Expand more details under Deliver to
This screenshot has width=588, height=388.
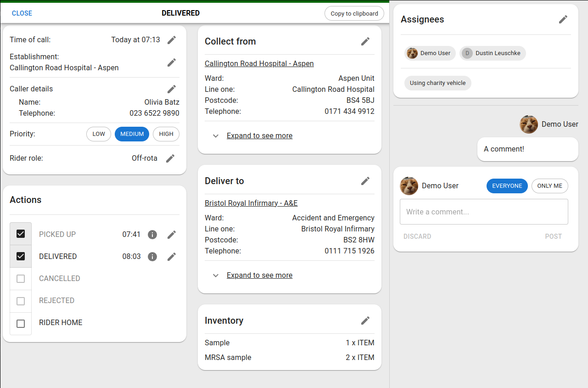point(259,275)
